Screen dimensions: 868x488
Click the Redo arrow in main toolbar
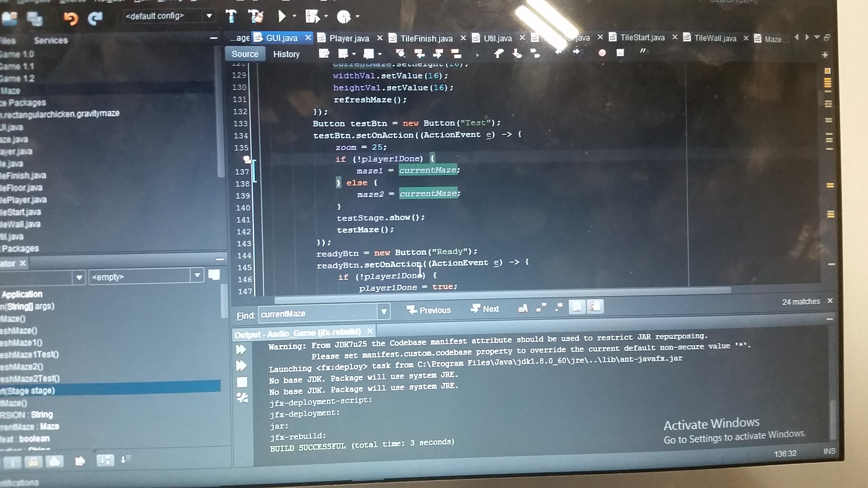(x=95, y=18)
